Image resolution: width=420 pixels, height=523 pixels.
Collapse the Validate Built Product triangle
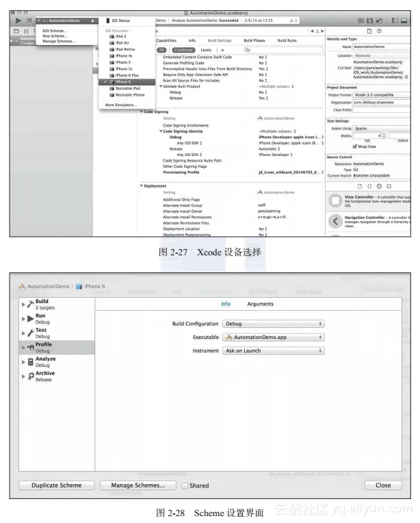click(161, 86)
